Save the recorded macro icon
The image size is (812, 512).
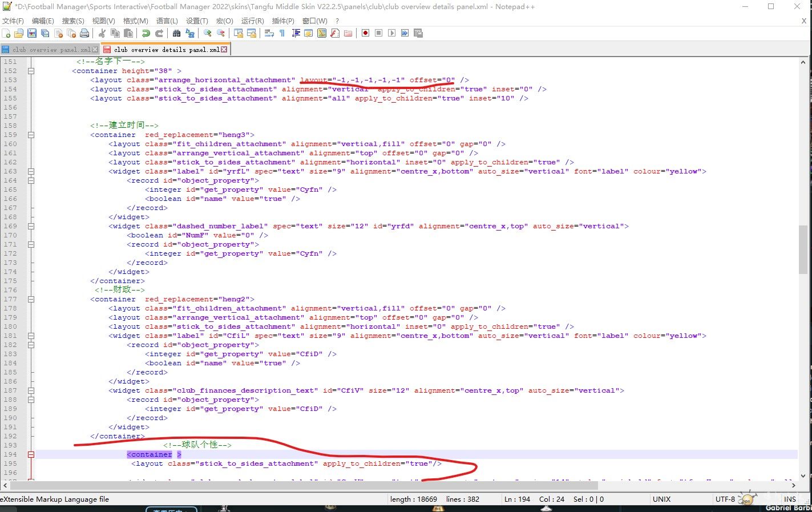(418, 33)
